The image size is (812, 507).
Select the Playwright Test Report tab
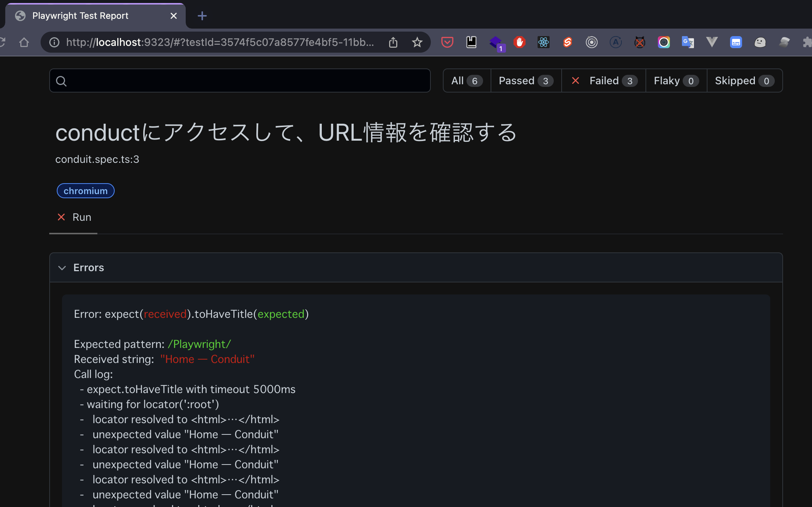pos(80,16)
